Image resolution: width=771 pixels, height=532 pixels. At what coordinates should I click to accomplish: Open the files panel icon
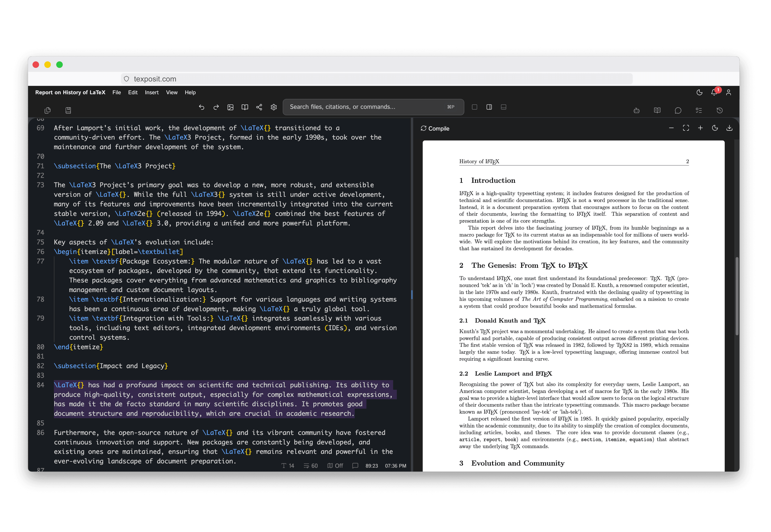[47, 110]
